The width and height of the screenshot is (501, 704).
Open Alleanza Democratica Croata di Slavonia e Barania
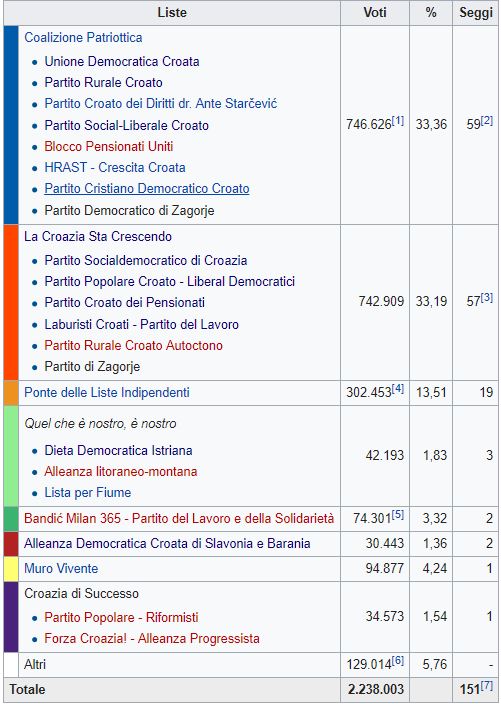click(167, 544)
